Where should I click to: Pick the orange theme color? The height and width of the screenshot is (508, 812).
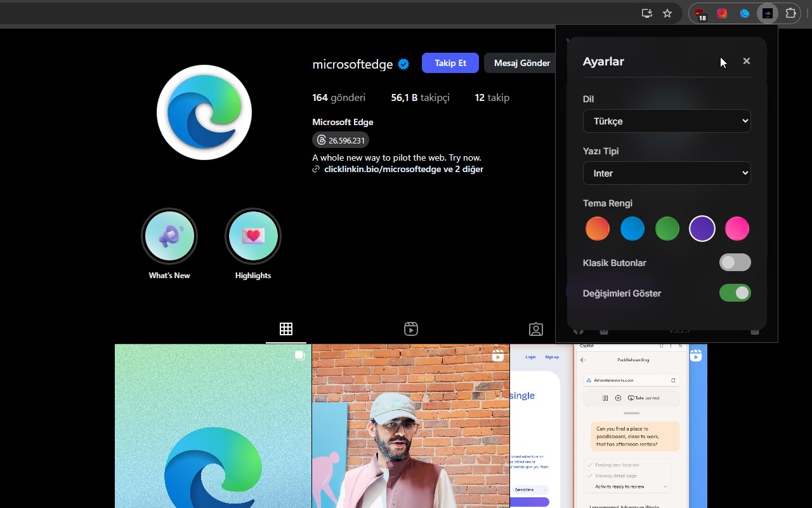click(x=598, y=229)
